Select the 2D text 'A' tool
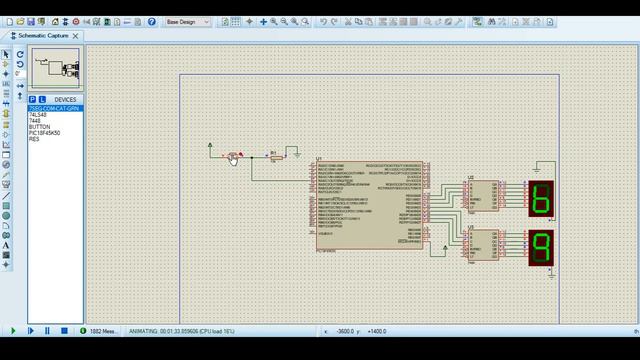Image resolution: width=640 pixels, height=360 pixels. click(x=6, y=245)
